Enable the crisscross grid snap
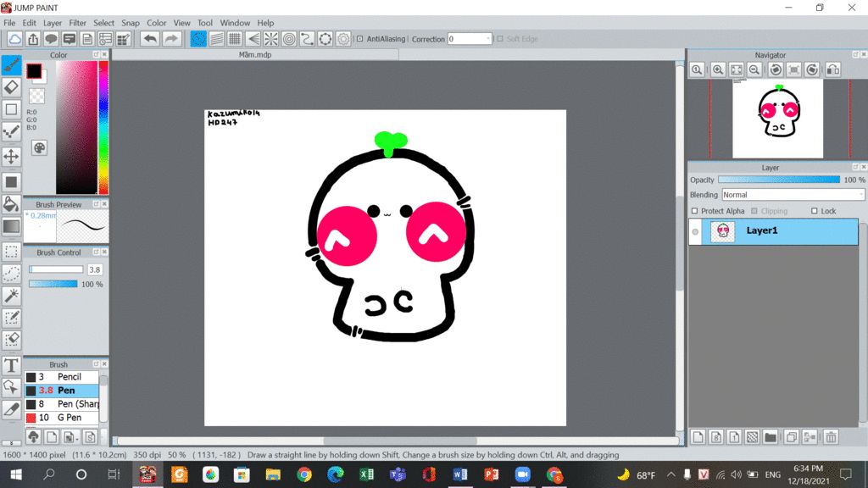This screenshot has height=488, width=868. [x=235, y=39]
